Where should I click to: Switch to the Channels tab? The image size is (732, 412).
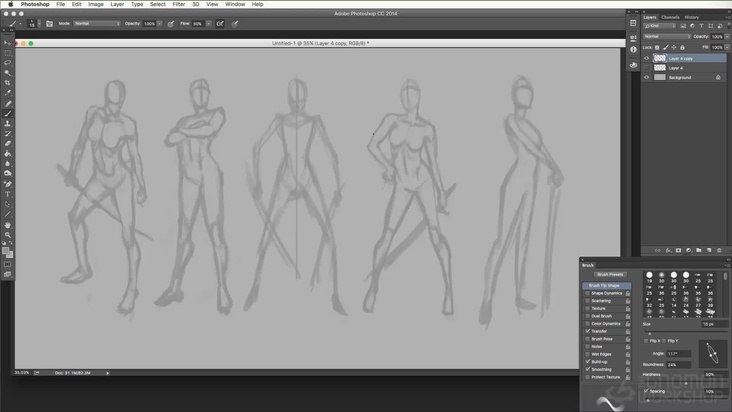click(670, 17)
